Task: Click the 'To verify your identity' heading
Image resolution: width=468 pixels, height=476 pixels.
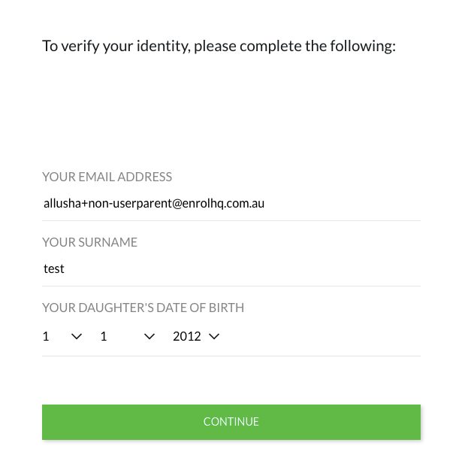Action: click(x=219, y=46)
